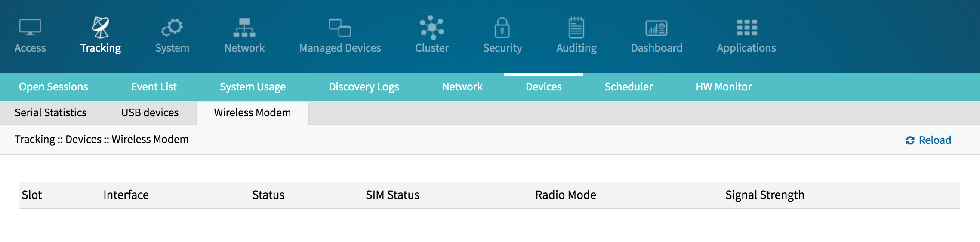View the Discovery Logs tab
The width and height of the screenshot is (980, 242).
click(364, 87)
